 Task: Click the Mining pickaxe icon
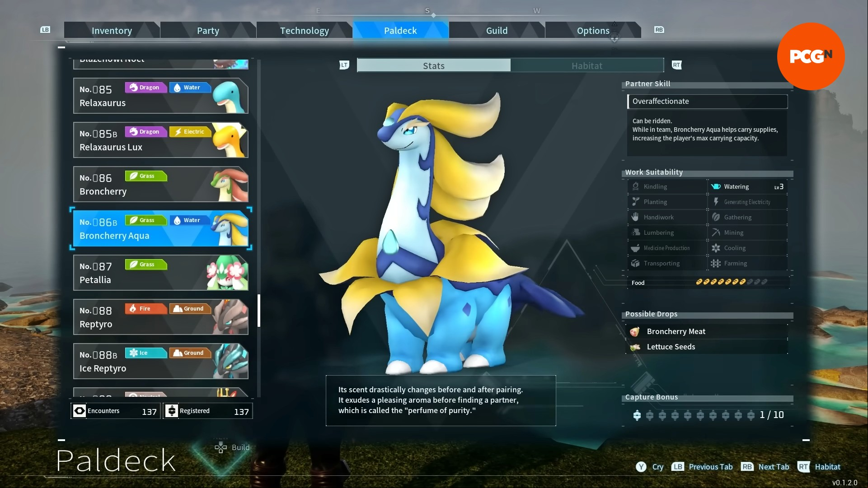point(716,232)
